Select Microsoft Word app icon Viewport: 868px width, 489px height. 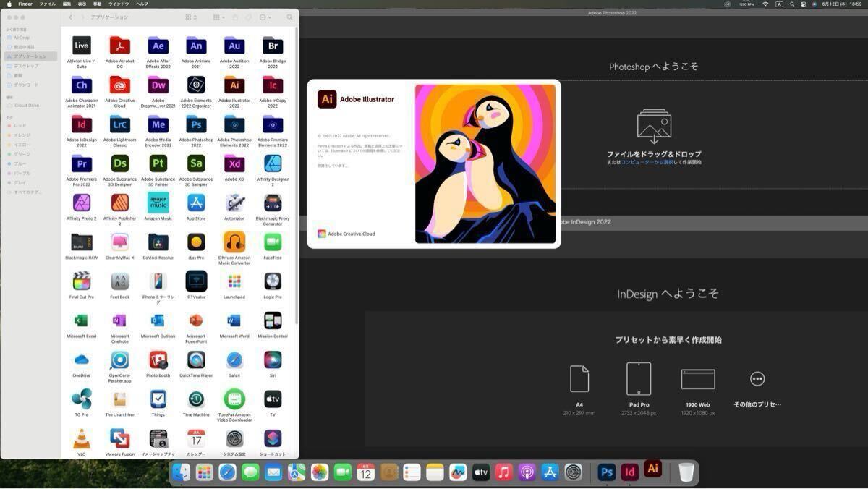[x=234, y=320]
